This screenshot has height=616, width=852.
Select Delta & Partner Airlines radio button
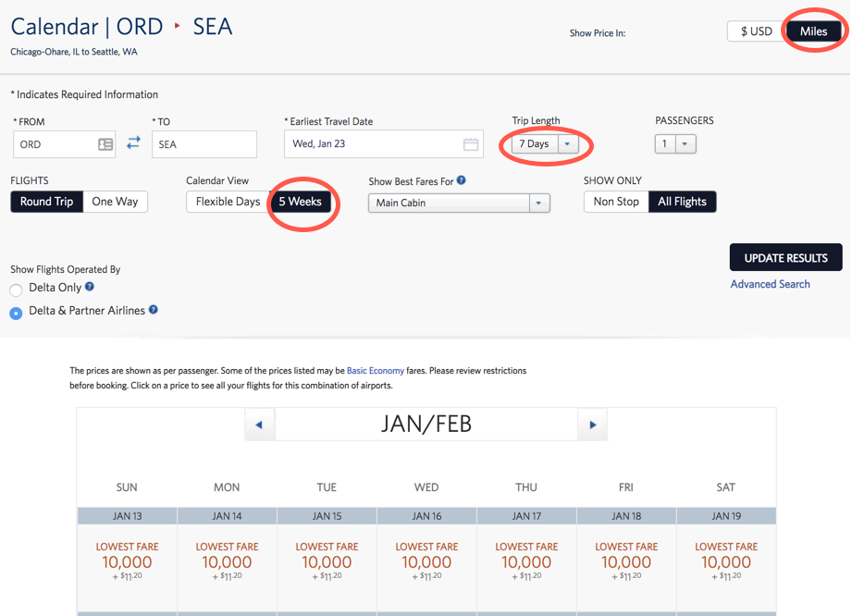point(17,314)
